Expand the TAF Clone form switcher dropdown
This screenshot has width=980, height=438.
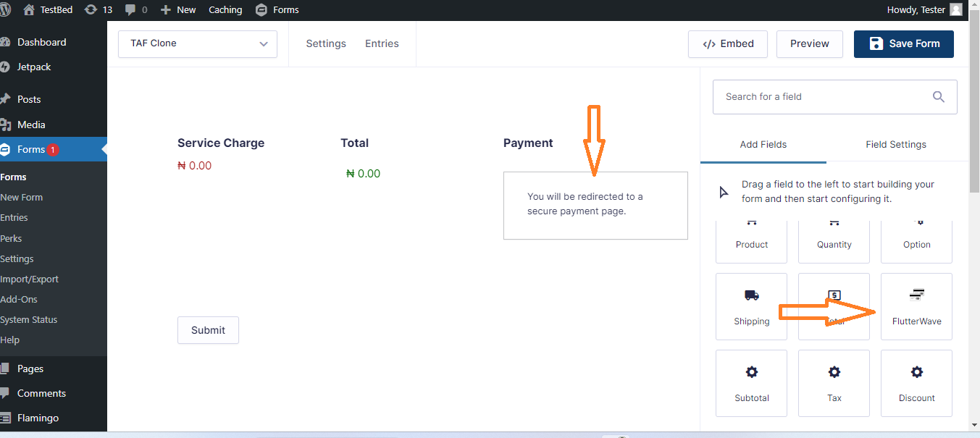pos(198,43)
